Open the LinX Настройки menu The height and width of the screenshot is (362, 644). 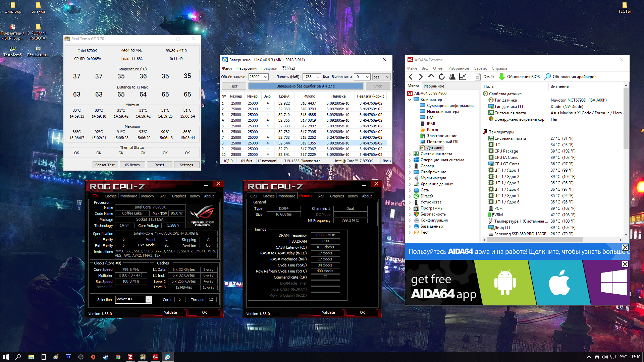[x=246, y=68]
